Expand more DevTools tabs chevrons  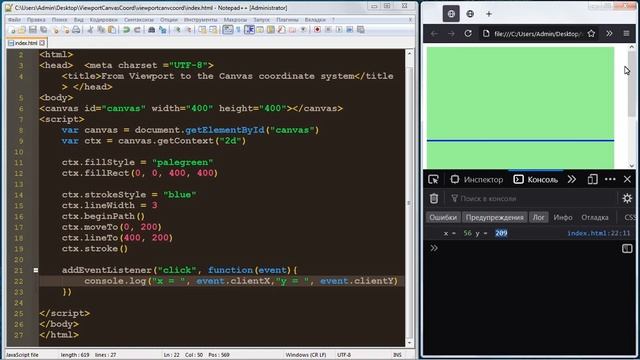click(571, 179)
